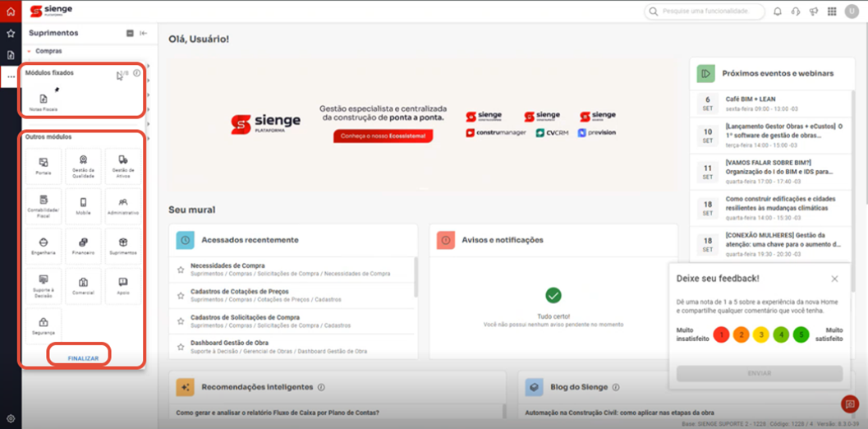This screenshot has width=868, height=429.
Task: Open settings gear at sidebar bottom
Action: (x=11, y=418)
